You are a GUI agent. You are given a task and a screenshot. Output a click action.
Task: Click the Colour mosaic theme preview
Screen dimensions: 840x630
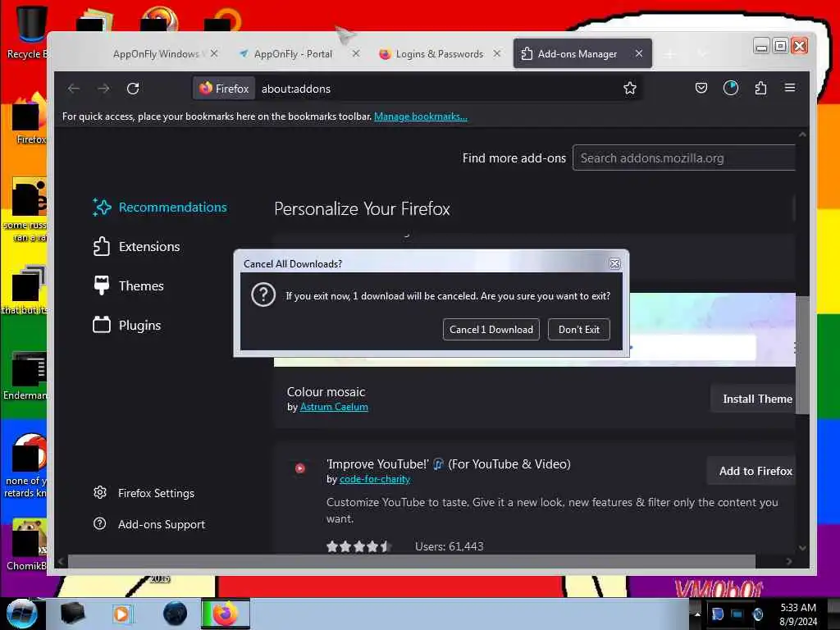pos(713,330)
